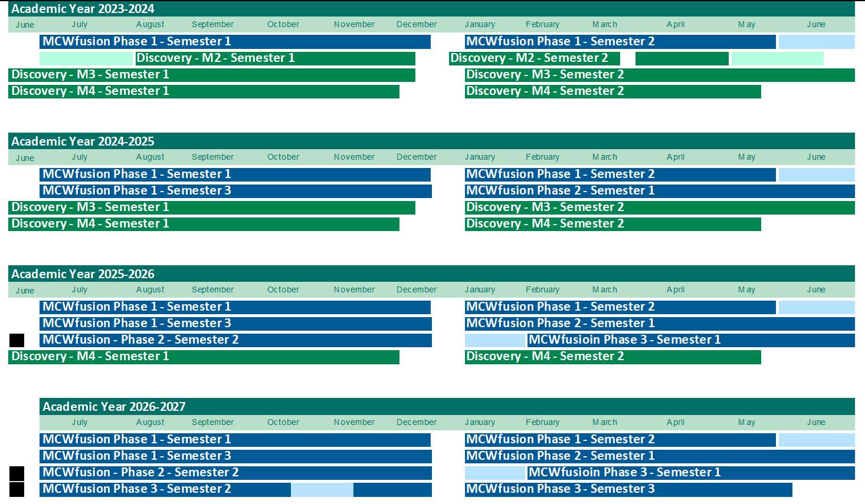This screenshot has width=865, height=504.
Task: Select 2024-2025 Discovery - M3 - Semester 1 bar
Action: 211,207
